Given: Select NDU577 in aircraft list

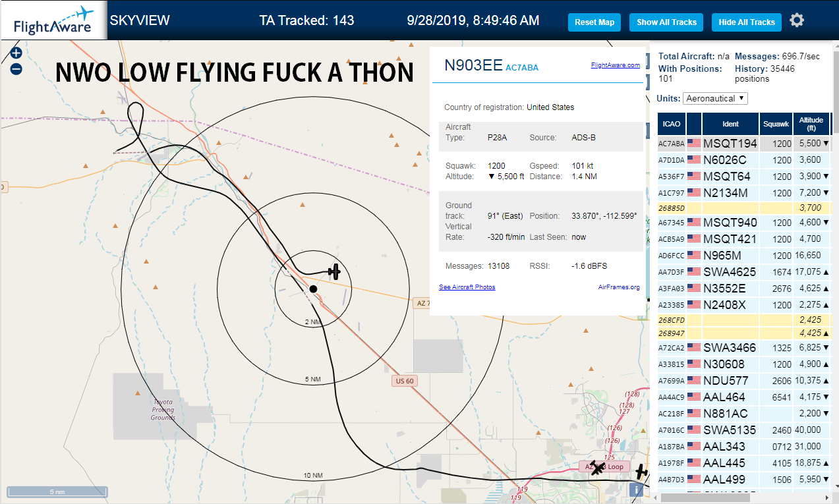Looking at the screenshot, I should click(743, 380).
